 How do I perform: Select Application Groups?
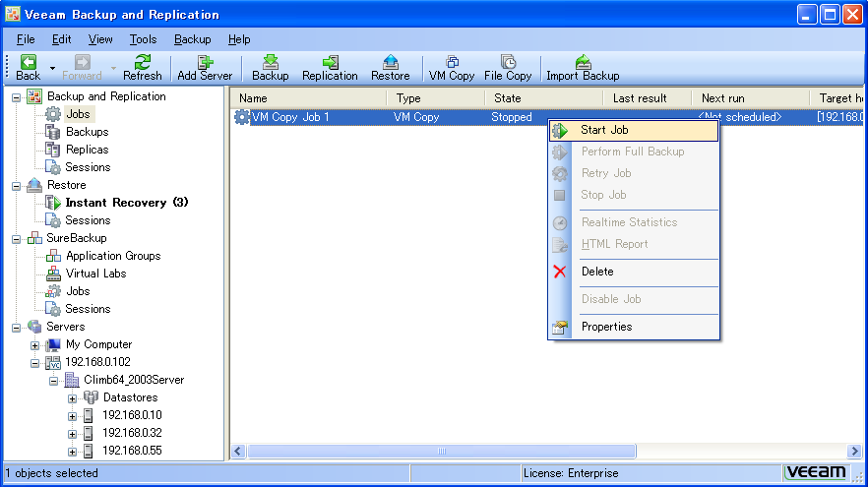(x=113, y=256)
